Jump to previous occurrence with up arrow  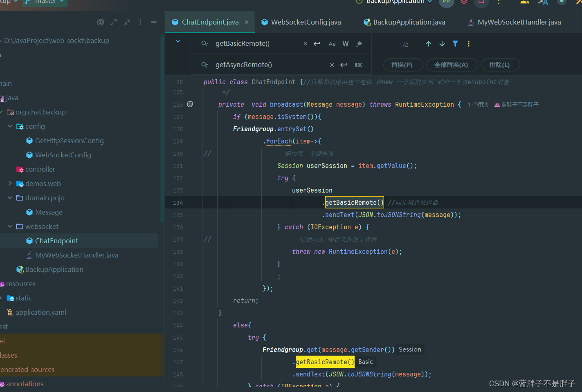tap(428, 44)
